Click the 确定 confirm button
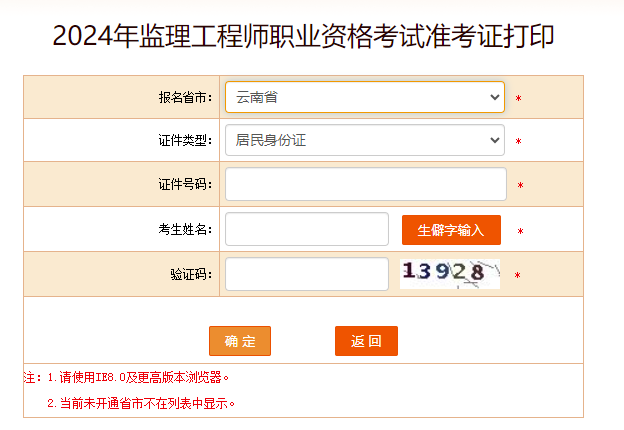This screenshot has height=430, width=624. pyautogui.click(x=240, y=341)
